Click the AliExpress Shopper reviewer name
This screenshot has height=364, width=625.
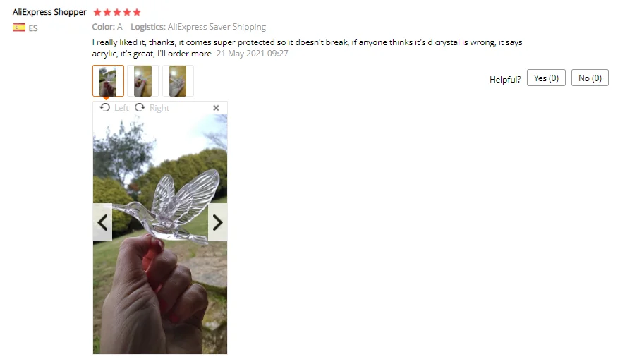coord(49,12)
